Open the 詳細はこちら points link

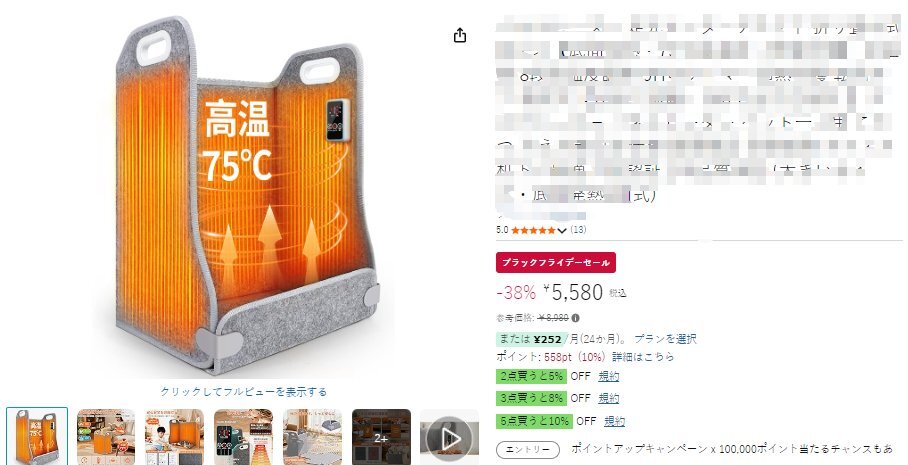tap(643, 357)
